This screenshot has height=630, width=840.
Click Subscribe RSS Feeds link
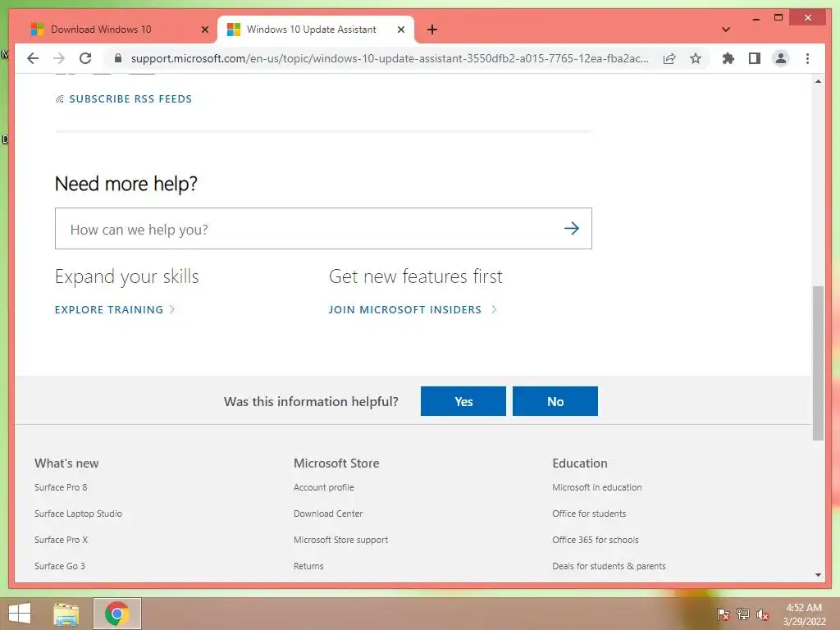[x=124, y=98]
